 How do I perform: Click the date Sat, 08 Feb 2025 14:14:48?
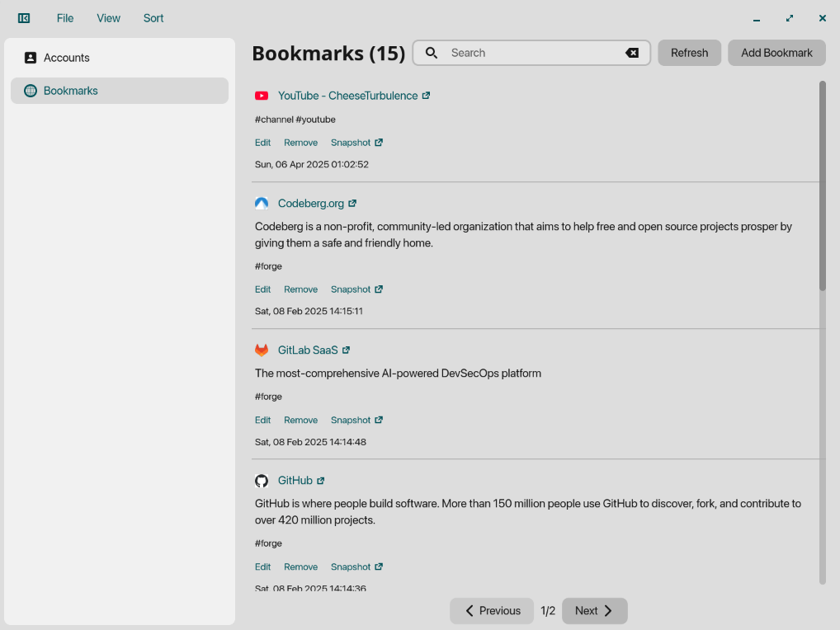(x=311, y=442)
